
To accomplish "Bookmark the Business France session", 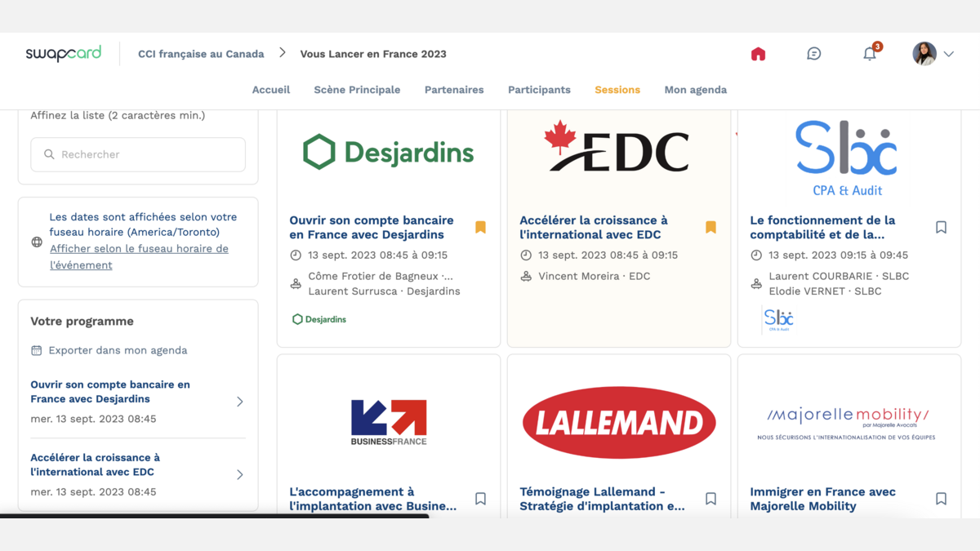I will pos(480,499).
